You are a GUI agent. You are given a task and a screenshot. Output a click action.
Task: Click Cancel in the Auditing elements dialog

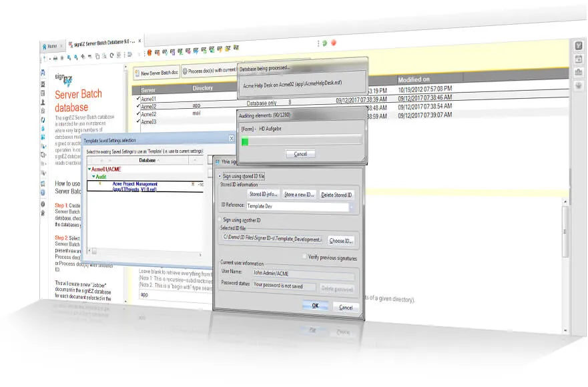coord(300,154)
